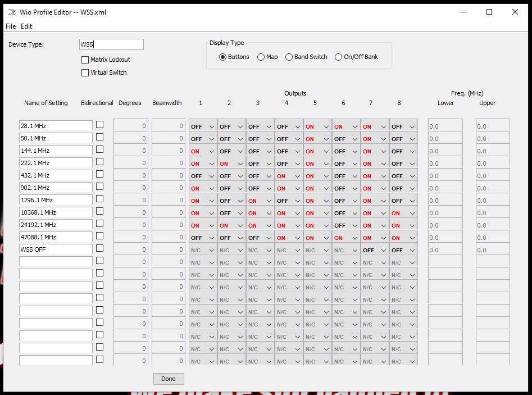The height and width of the screenshot is (395, 532).
Task: Click the Device Type text field
Action: (x=111, y=44)
